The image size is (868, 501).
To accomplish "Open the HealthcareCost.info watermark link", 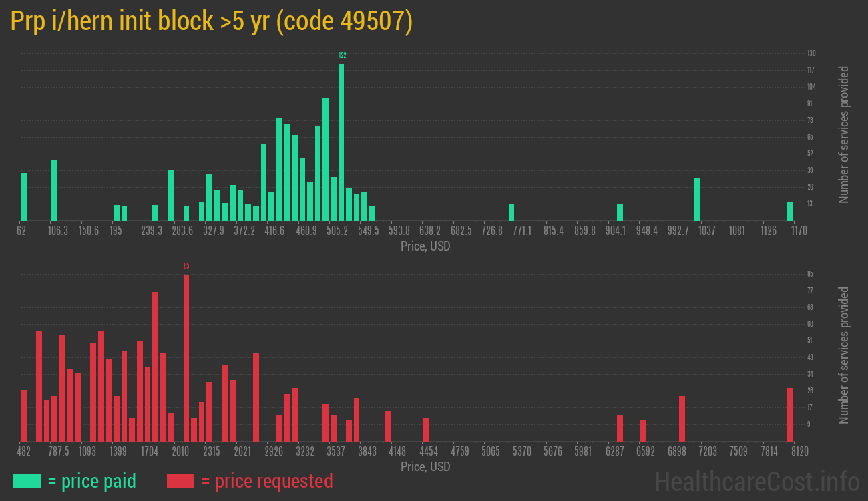I will coord(756,481).
